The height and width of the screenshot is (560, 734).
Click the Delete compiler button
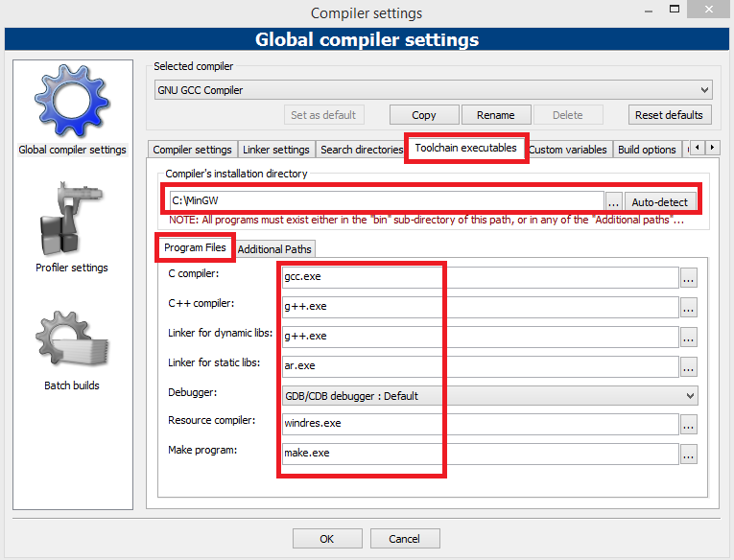coord(568,115)
